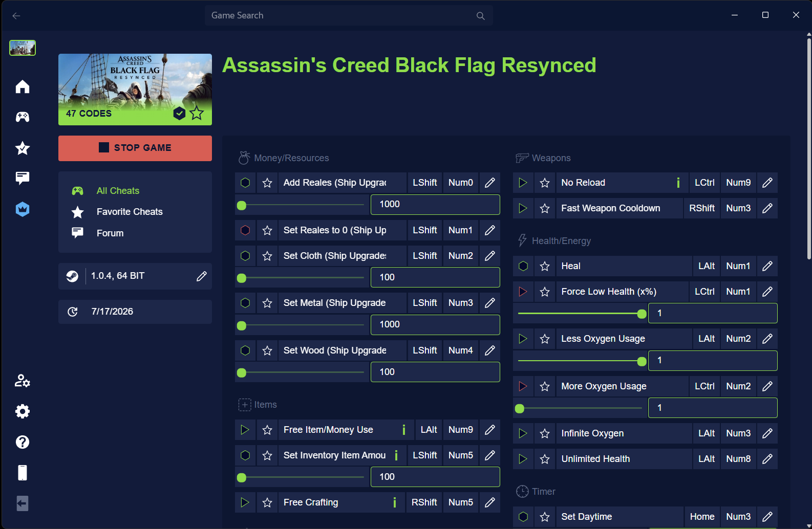Viewport: 812px width, 529px height.
Task: Activate Set Inventory Item Amount cheat
Action: coord(245,455)
